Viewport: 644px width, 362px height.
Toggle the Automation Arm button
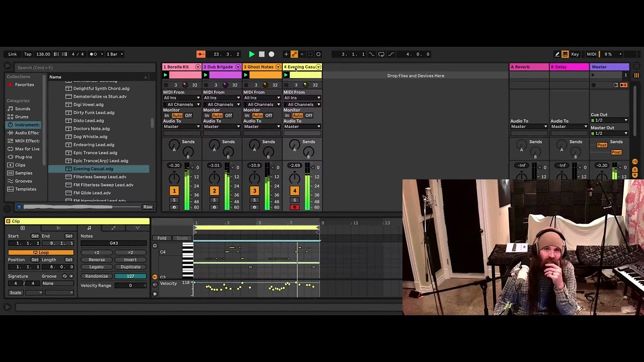tap(294, 54)
